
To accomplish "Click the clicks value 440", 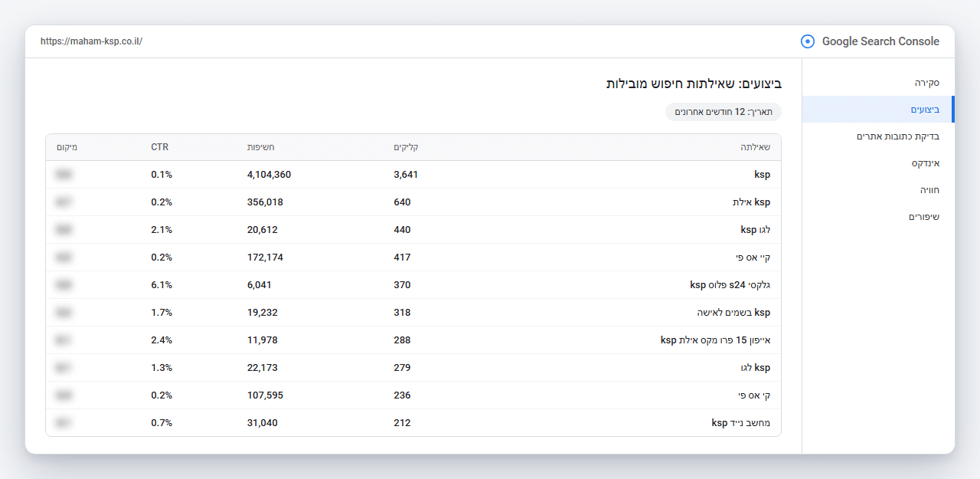I will point(402,230).
